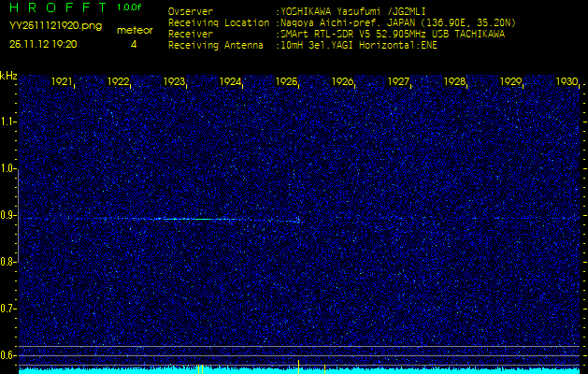Click the 1925 time marker
The image size is (588, 374).
point(286,81)
